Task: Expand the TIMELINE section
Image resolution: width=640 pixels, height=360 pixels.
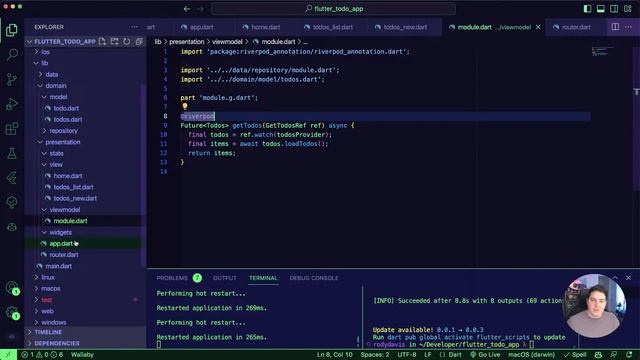Action: coord(48,332)
